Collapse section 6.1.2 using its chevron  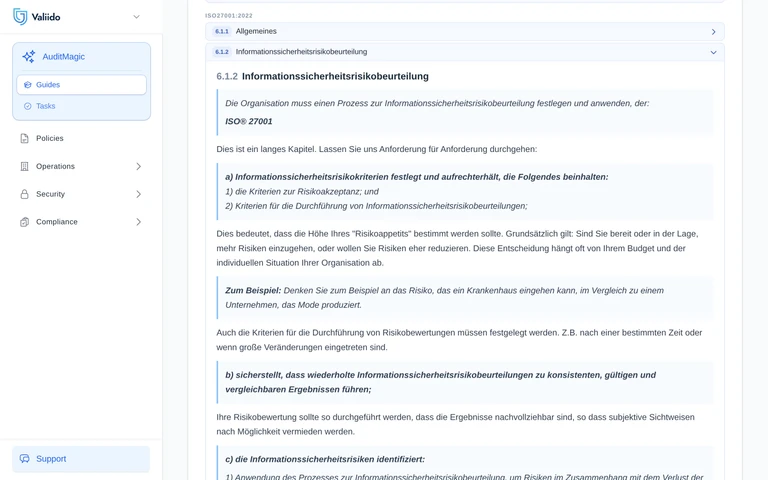click(713, 52)
